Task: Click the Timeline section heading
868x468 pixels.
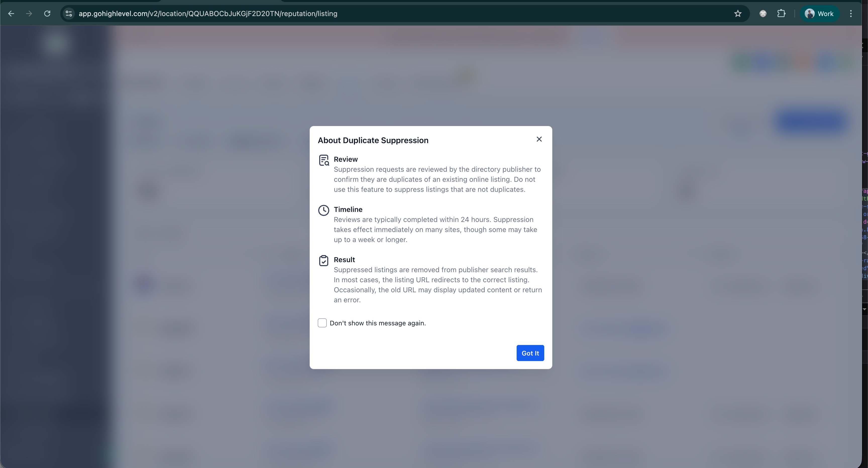Action: (348, 209)
